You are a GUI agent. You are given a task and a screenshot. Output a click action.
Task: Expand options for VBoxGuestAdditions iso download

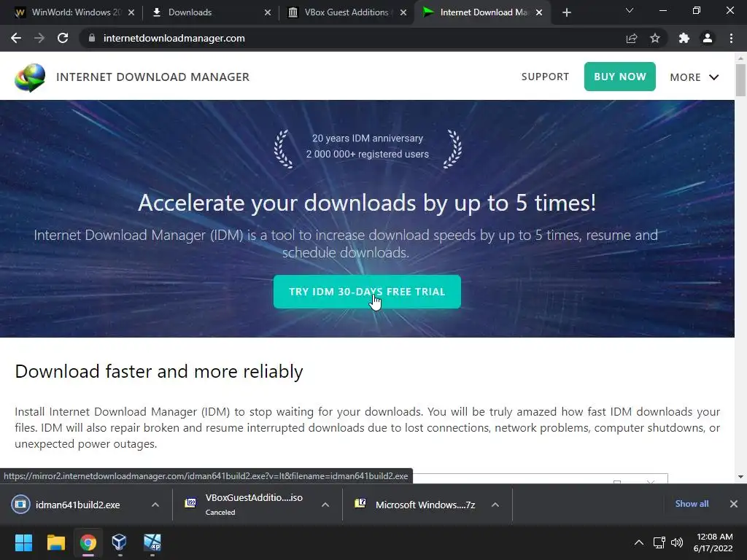coord(325,505)
